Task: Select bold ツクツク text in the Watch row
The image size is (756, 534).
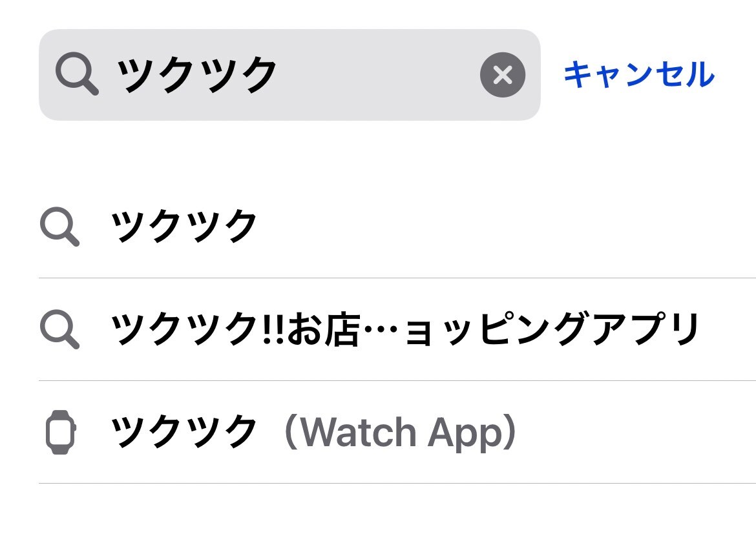Action: (185, 432)
